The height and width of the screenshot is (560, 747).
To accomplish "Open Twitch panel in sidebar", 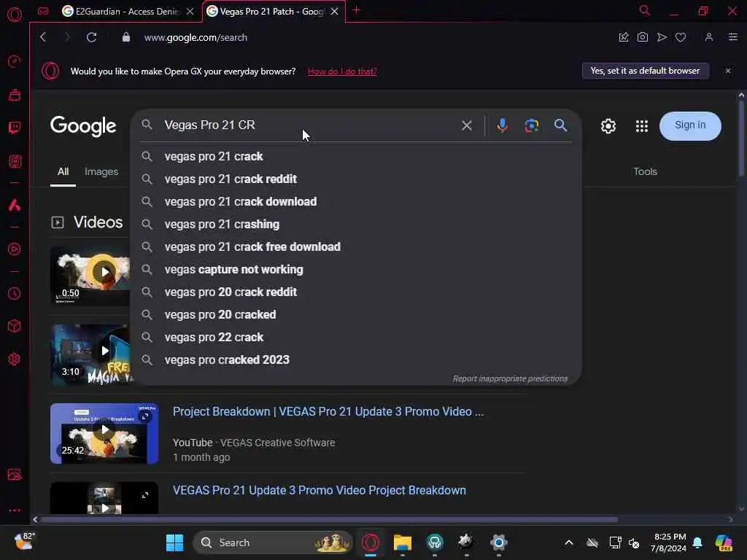I will [15, 127].
